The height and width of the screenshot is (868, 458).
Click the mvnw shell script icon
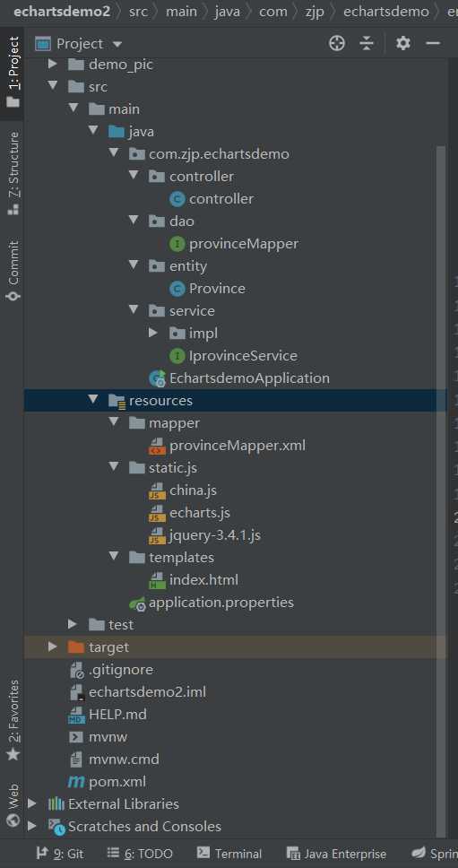click(x=76, y=737)
